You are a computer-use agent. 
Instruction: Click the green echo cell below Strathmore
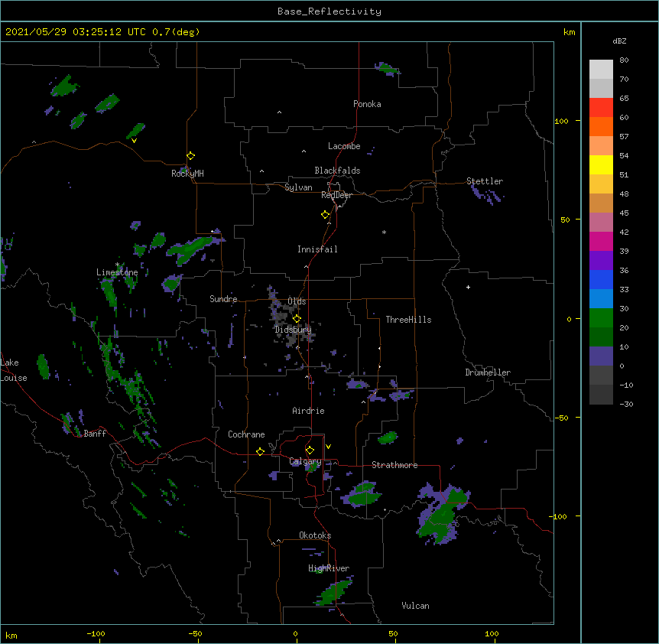pyautogui.click(x=362, y=495)
